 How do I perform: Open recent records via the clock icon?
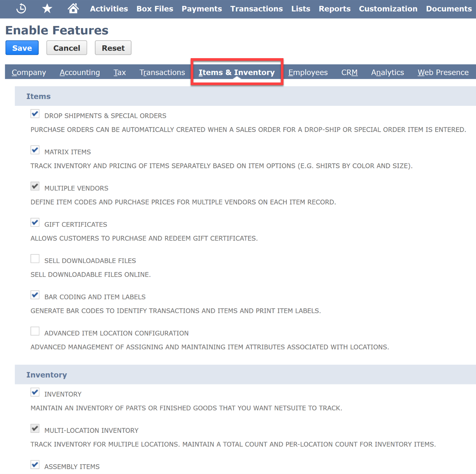coord(21,8)
